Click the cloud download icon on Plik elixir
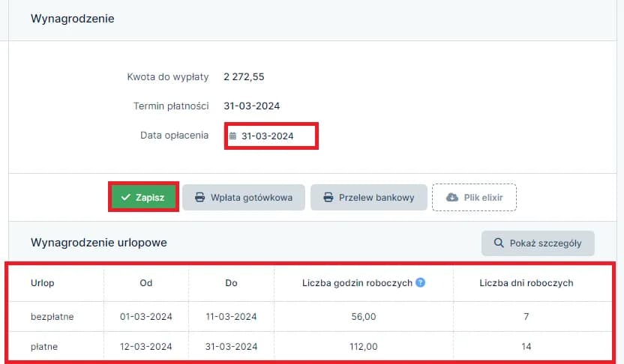This screenshot has height=364, width=624. [x=451, y=198]
